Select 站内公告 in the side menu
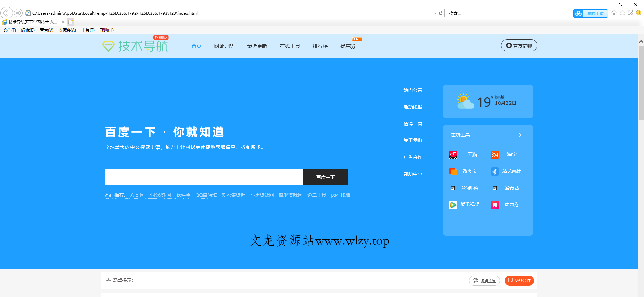The height and width of the screenshot is (297, 644). click(x=413, y=90)
